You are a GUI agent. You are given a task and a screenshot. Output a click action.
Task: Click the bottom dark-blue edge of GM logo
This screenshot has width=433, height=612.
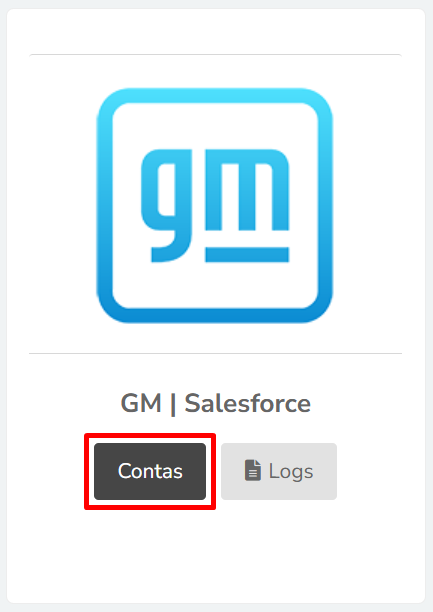(x=214, y=316)
